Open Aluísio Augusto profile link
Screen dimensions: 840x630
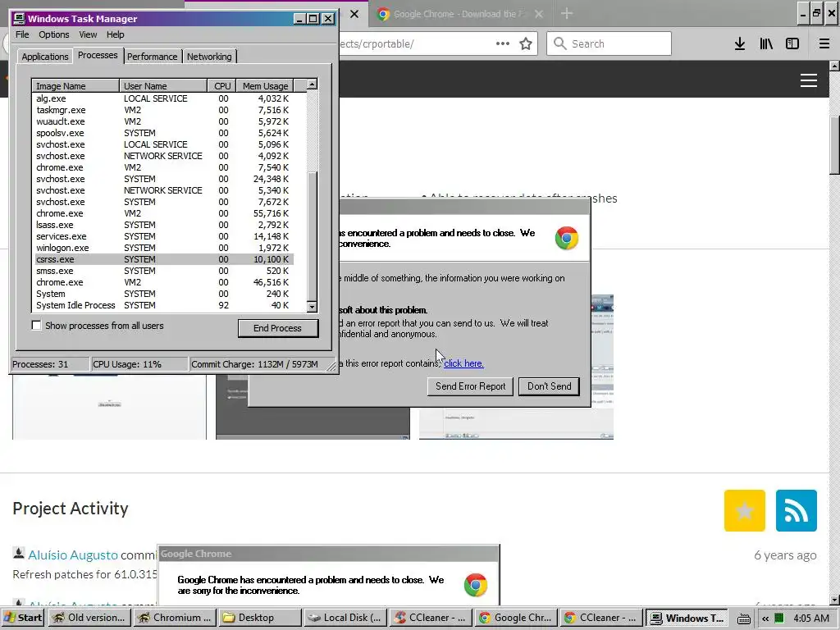(73, 555)
